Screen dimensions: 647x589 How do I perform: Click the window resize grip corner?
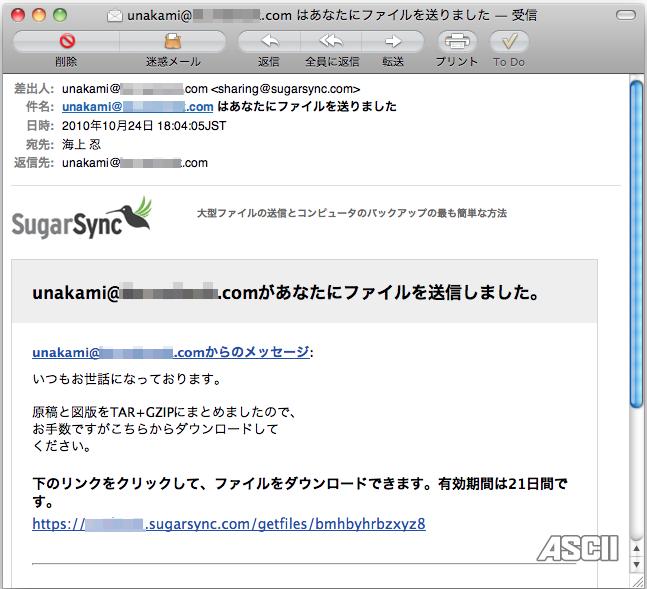pos(637,580)
